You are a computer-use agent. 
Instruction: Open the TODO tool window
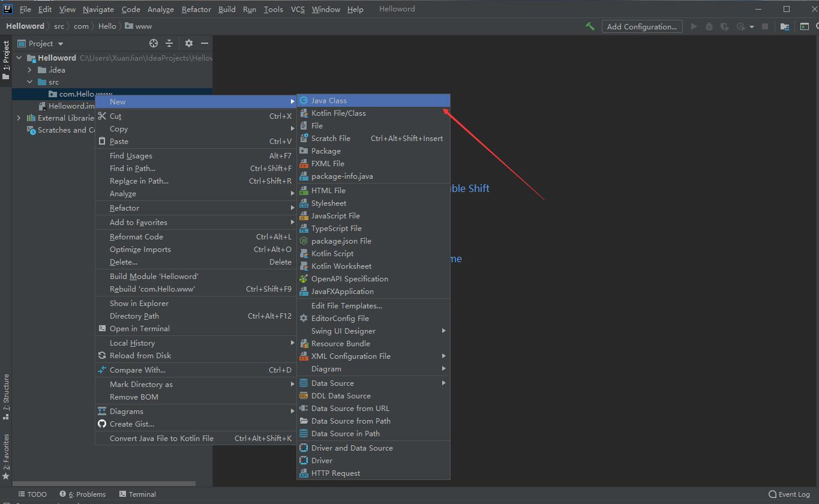32,494
